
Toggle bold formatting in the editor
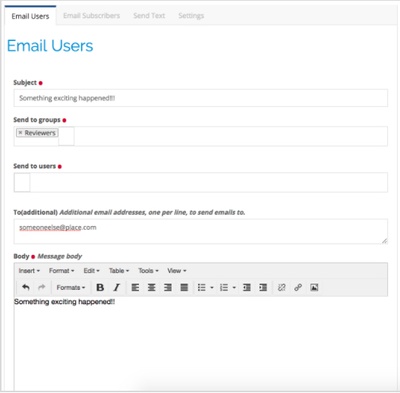100,287
